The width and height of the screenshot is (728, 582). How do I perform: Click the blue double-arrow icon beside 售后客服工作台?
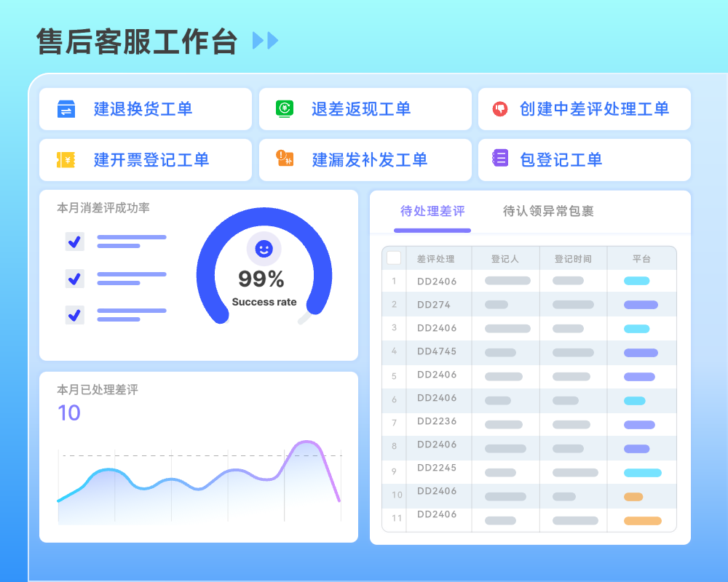click(x=264, y=41)
